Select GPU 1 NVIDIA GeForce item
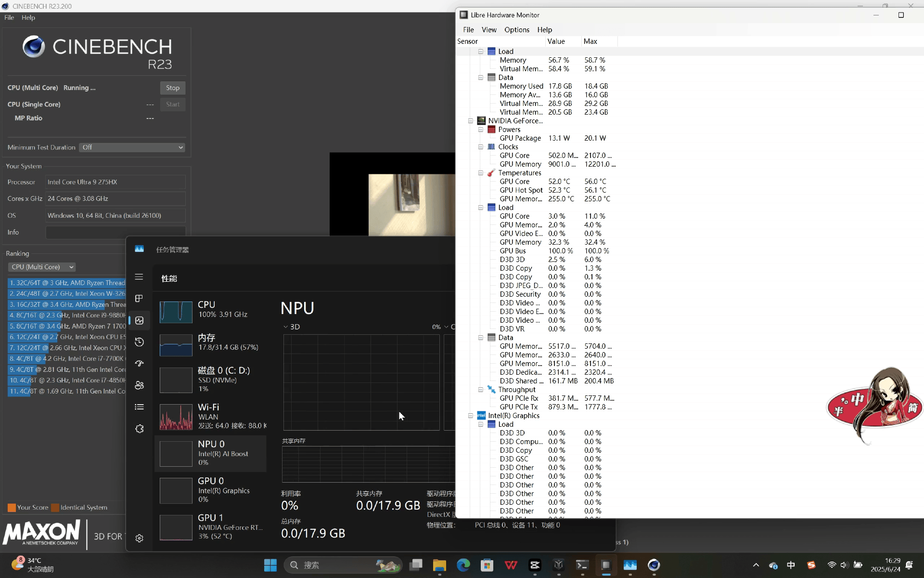 pos(210,527)
